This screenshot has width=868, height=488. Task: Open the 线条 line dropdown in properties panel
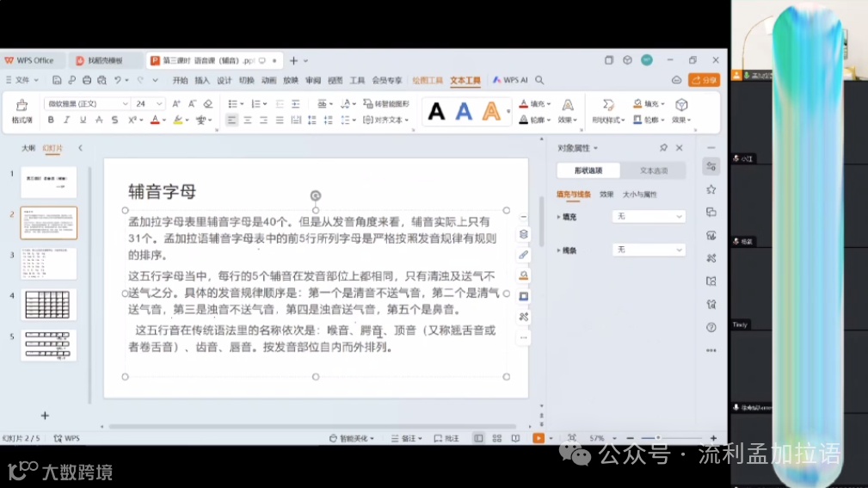click(x=649, y=250)
